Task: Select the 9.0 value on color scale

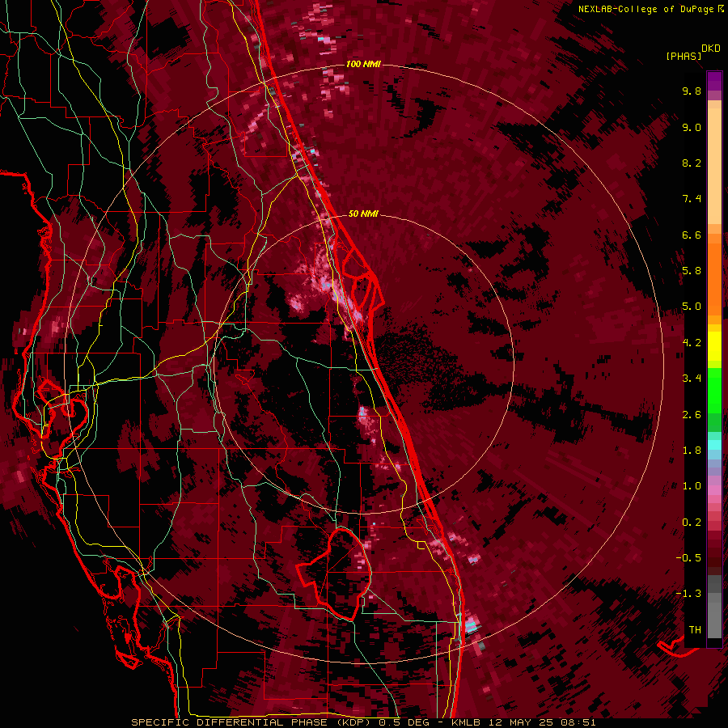Action: [x=692, y=127]
